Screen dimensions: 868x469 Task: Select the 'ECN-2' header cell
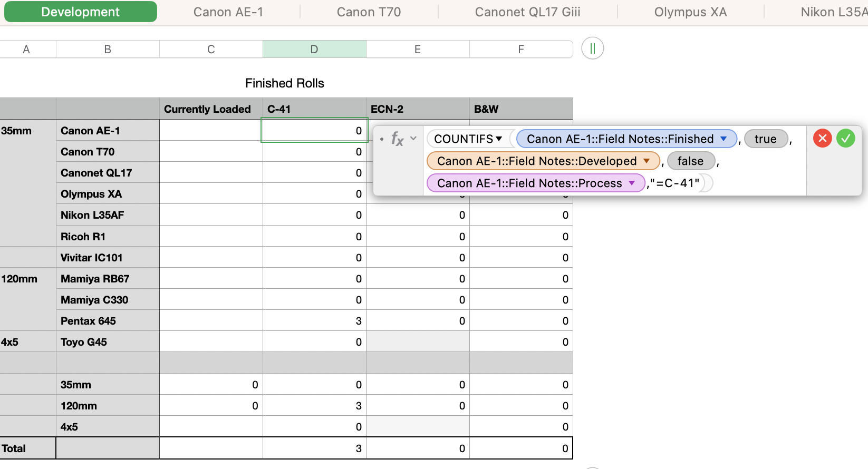pos(418,109)
